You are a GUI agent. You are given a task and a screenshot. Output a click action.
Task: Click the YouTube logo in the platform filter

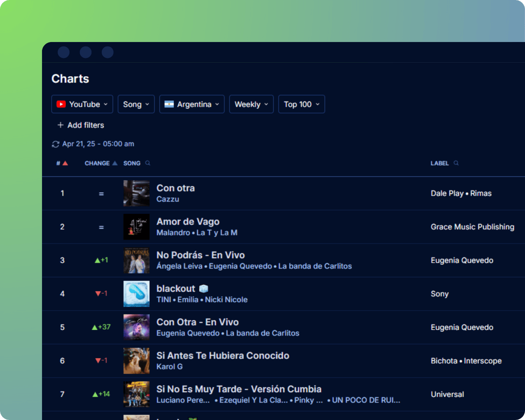click(x=61, y=104)
